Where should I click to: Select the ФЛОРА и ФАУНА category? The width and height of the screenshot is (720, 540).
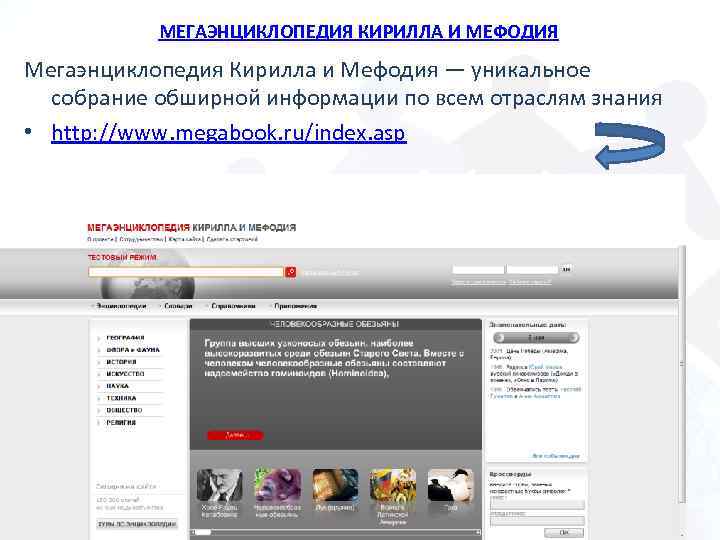point(133,350)
